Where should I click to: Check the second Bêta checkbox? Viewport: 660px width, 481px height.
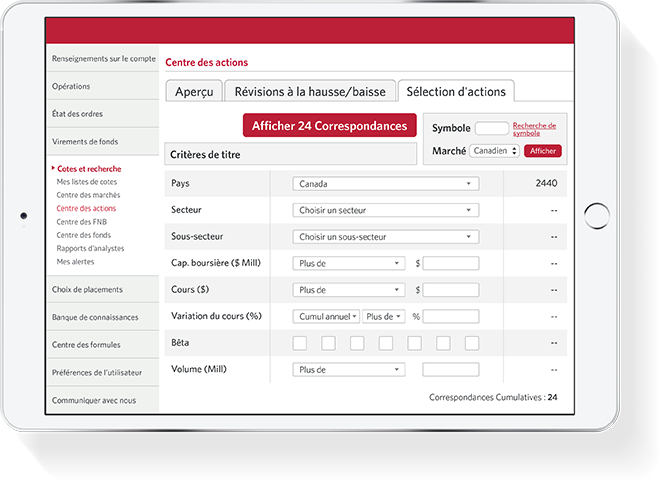(x=328, y=343)
